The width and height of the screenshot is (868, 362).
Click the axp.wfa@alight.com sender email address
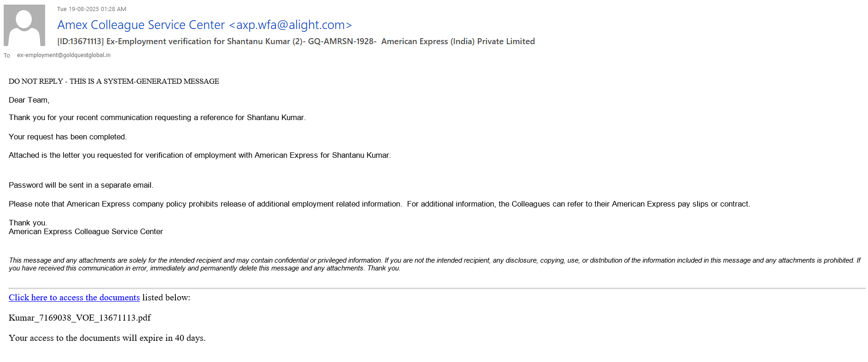291,25
